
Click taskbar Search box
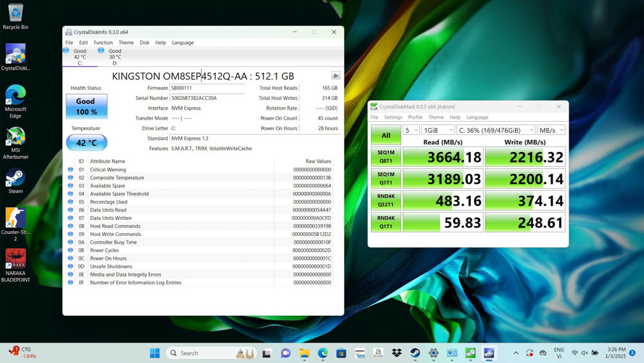pyautogui.click(x=211, y=353)
